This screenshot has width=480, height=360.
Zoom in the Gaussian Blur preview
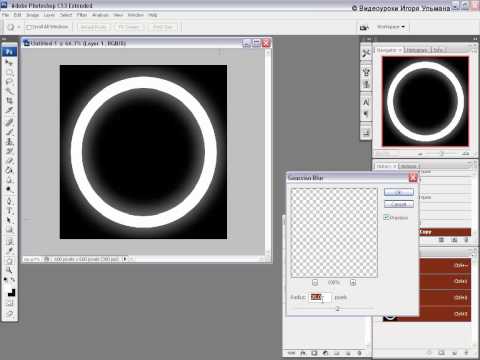pyautogui.click(x=353, y=283)
